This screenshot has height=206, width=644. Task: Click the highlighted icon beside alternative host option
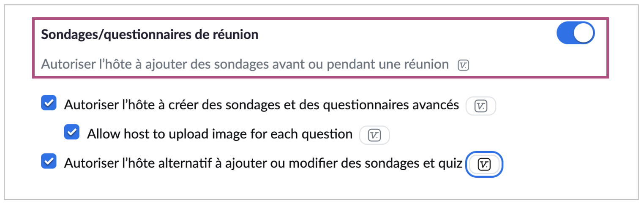(x=484, y=164)
